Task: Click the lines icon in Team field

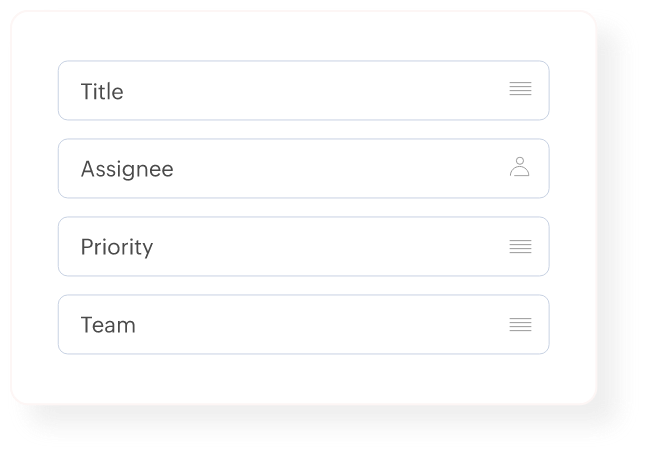Action: 520,324
